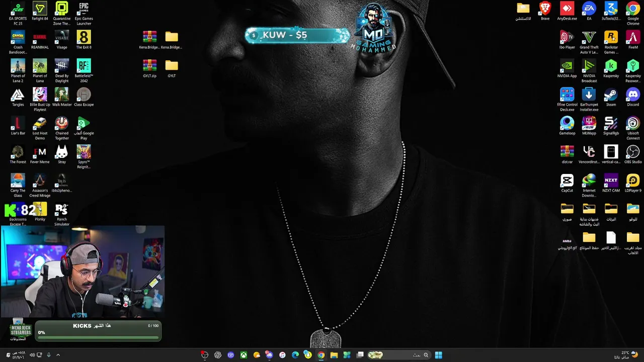Click the taskbar search box
Image resolution: width=644 pixels, height=362 pixels.
399,355
